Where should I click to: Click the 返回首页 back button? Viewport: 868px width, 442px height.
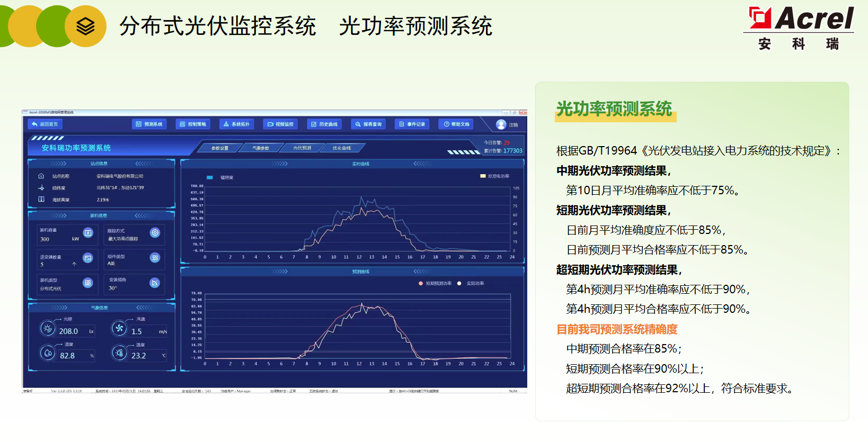(45, 124)
